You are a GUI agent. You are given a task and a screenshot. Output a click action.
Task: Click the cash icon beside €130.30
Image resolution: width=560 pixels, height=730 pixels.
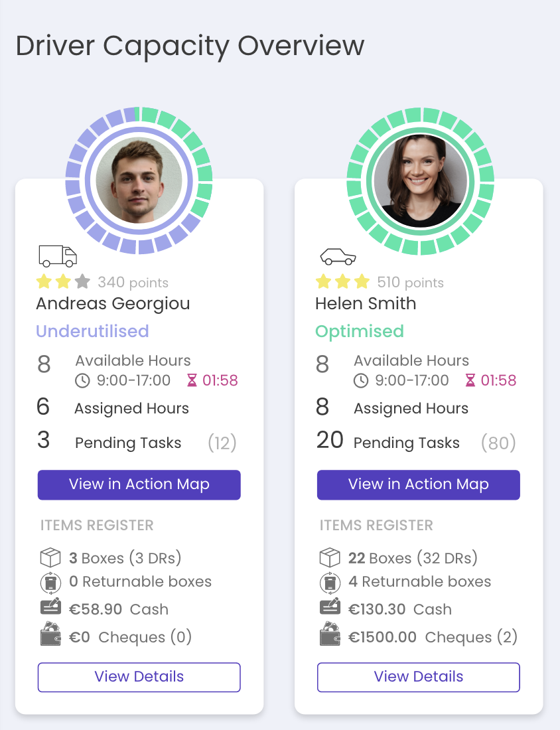click(x=330, y=607)
